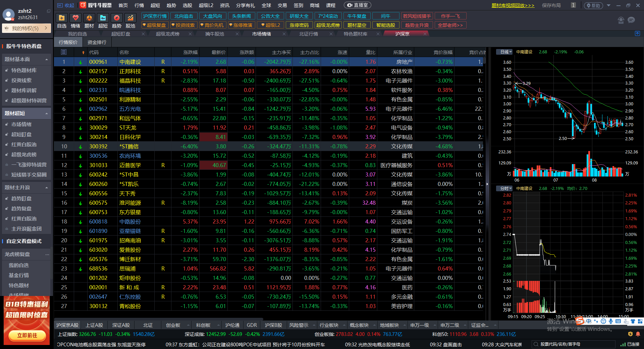Click the 立即前往 banner button

(27, 335)
